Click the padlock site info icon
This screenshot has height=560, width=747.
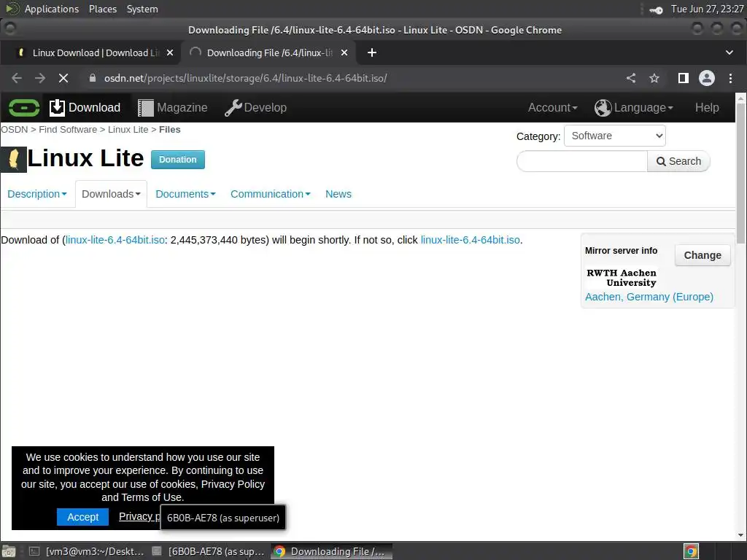click(x=93, y=78)
